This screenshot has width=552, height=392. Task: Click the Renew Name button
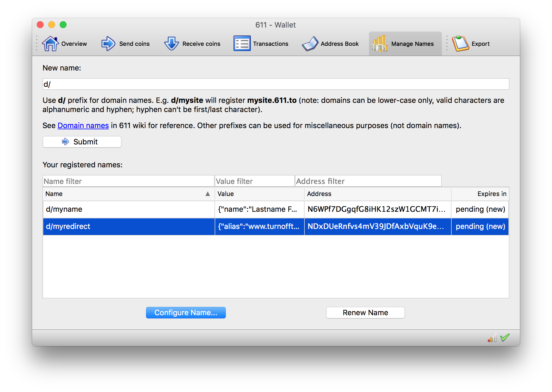click(x=365, y=313)
